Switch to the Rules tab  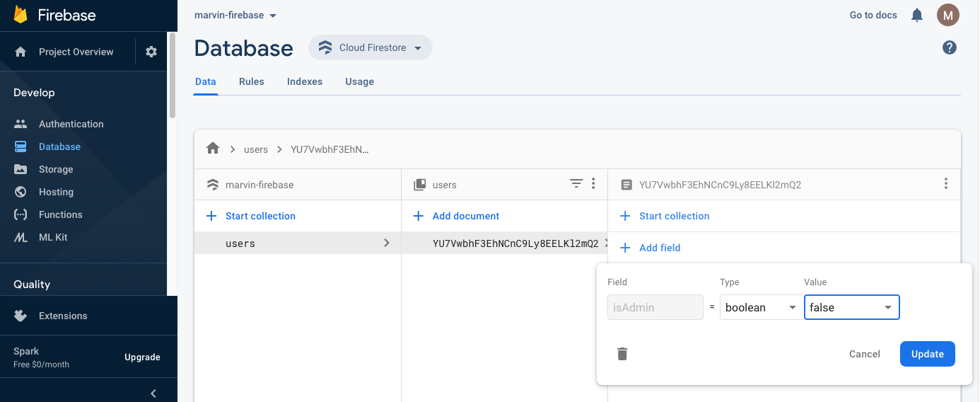coord(252,82)
